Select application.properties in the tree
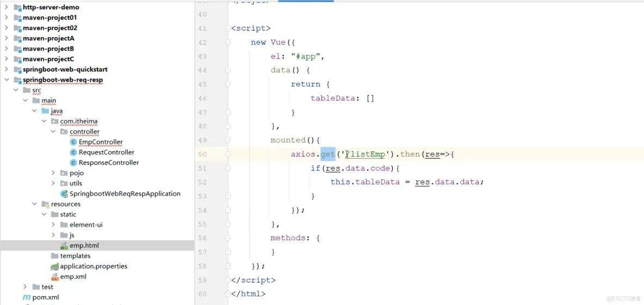This screenshot has width=644, height=305. [94, 266]
